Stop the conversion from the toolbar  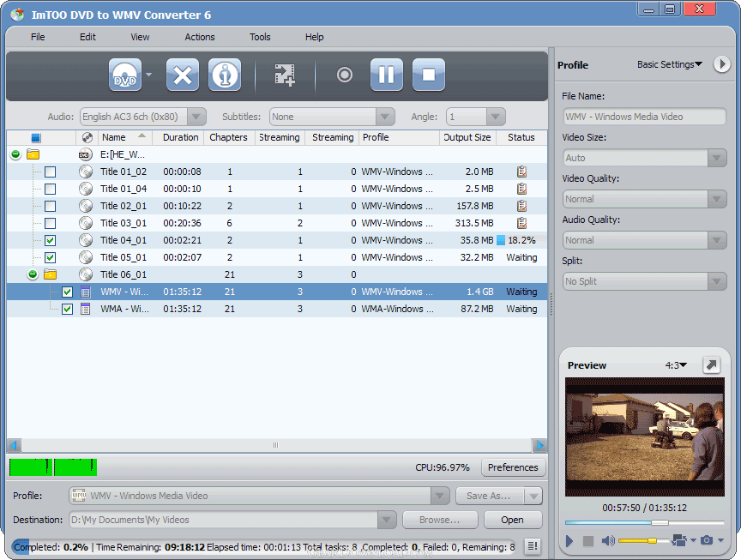tap(429, 75)
